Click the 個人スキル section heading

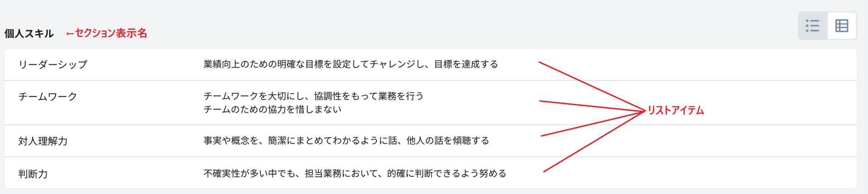29,34
